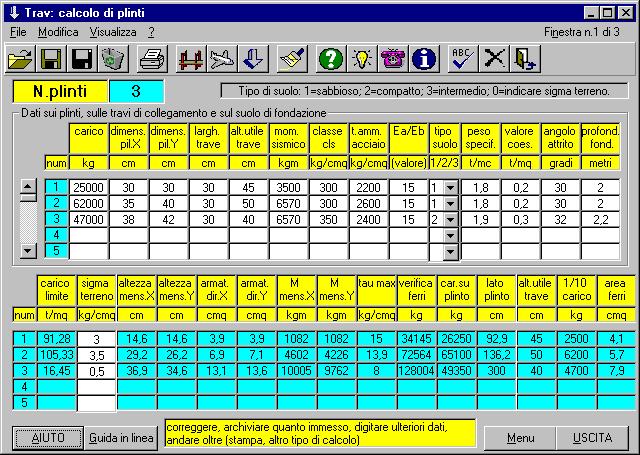Click the Menu button
640x455 pixels.
click(520, 438)
